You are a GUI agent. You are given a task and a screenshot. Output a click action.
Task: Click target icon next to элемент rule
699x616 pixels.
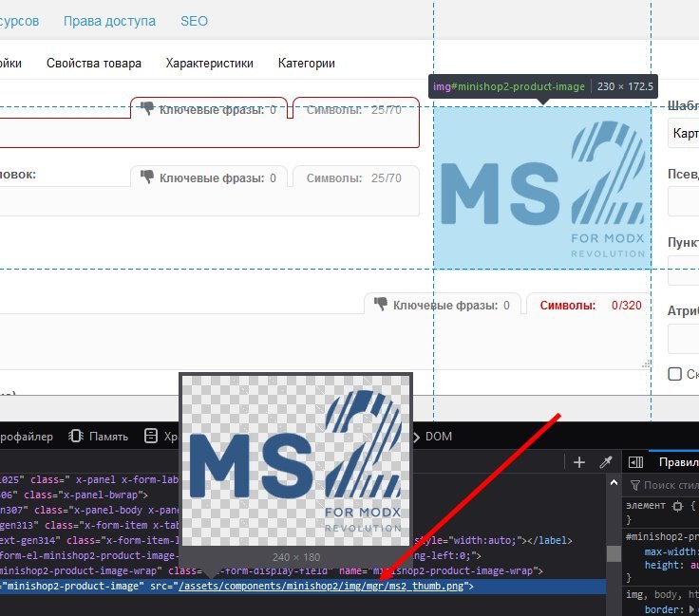[677, 506]
